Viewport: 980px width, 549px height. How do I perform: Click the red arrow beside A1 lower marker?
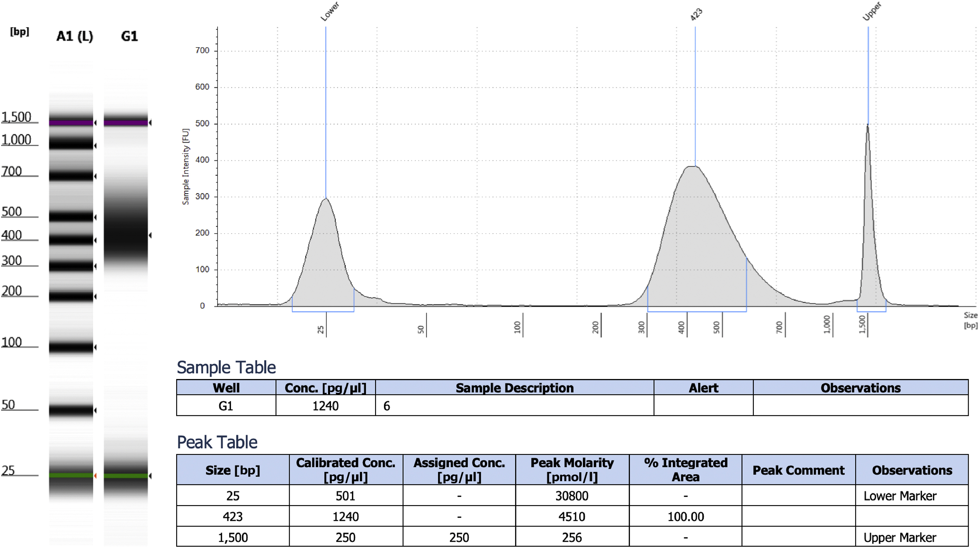pyautogui.click(x=95, y=476)
